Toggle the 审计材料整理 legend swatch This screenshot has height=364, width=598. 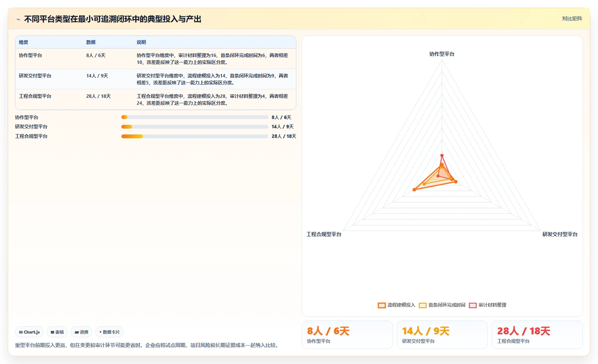click(x=473, y=305)
